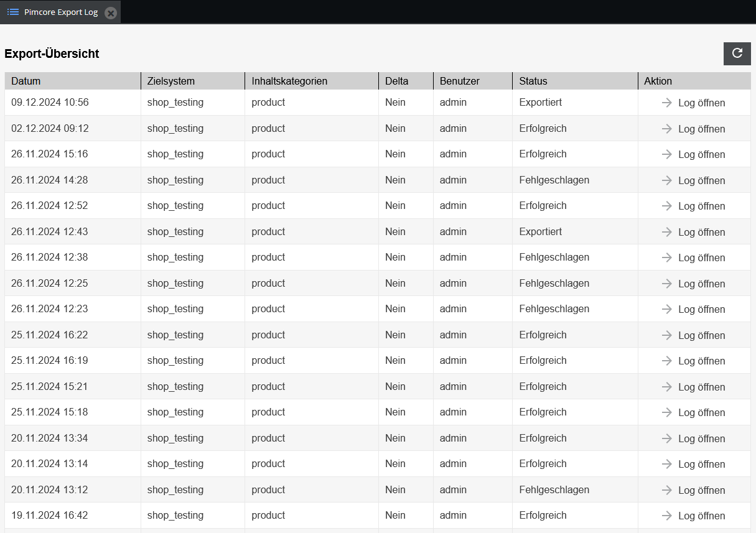Open log for 25.11.2024 16:19 export
This screenshot has height=533, width=756.
(693, 361)
